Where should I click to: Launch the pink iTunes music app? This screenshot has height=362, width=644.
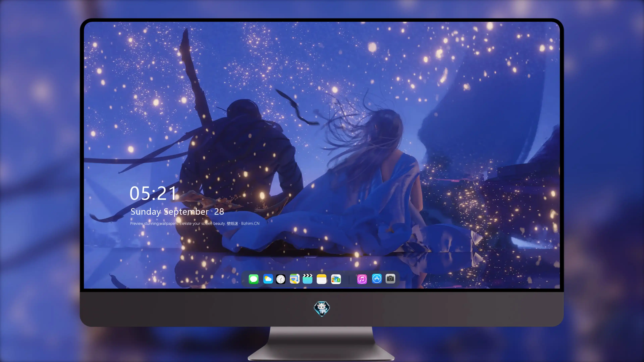[362, 279]
